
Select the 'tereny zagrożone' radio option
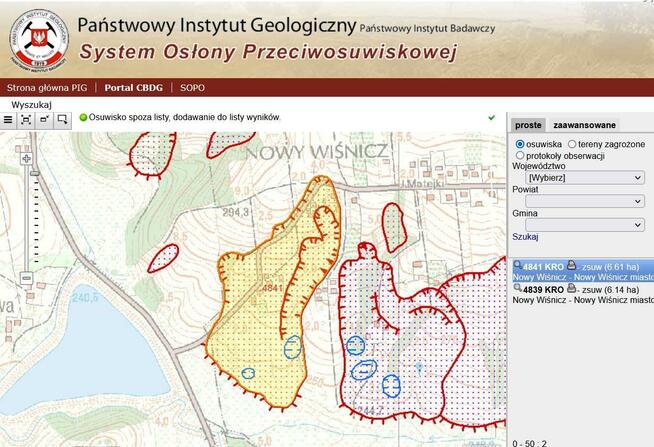click(571, 144)
